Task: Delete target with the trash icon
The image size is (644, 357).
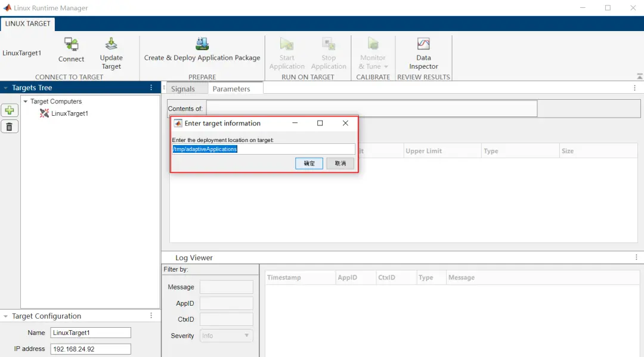Action: coord(10,127)
